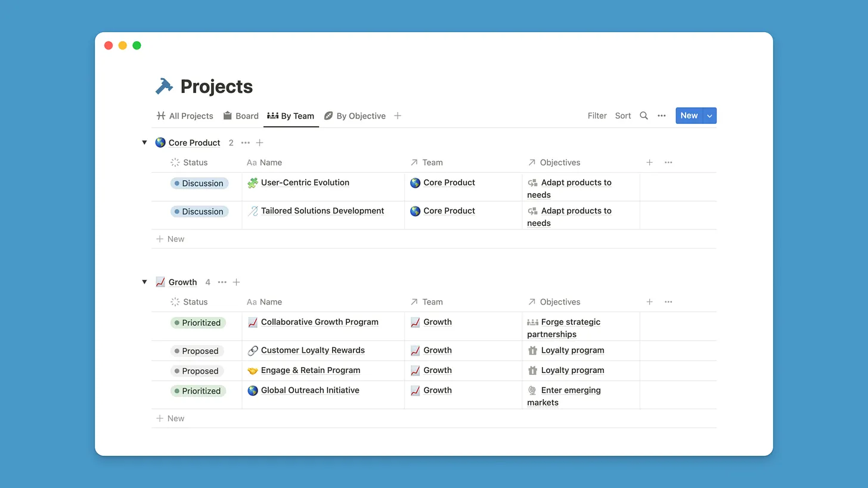Change the Proposed status of Customer Loyalty Rewards
Viewport: 868px width, 488px height.
(x=197, y=351)
